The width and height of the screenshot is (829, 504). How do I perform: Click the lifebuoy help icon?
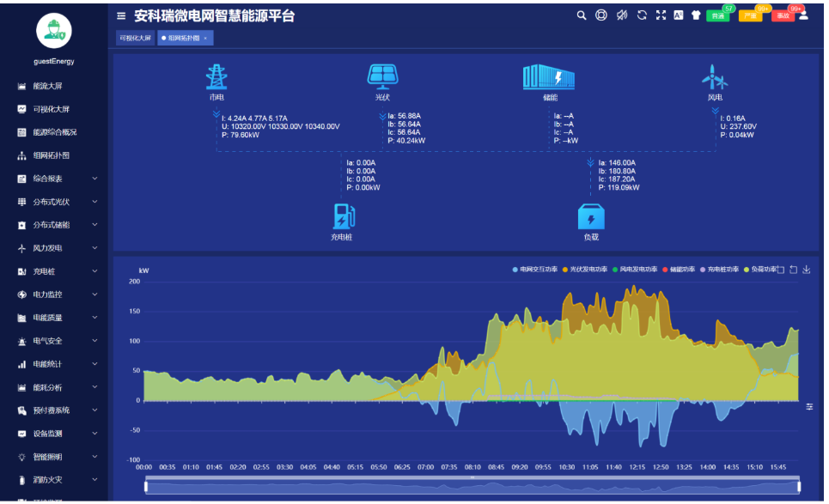(x=601, y=15)
